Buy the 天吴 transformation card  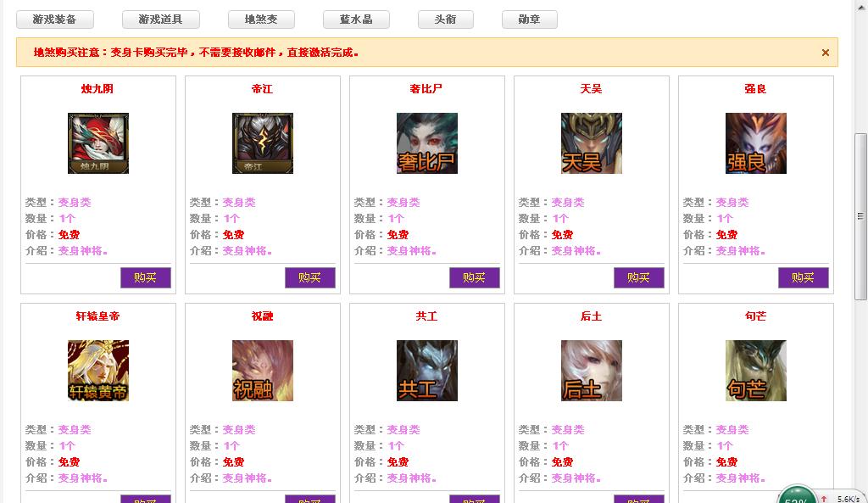pos(639,277)
